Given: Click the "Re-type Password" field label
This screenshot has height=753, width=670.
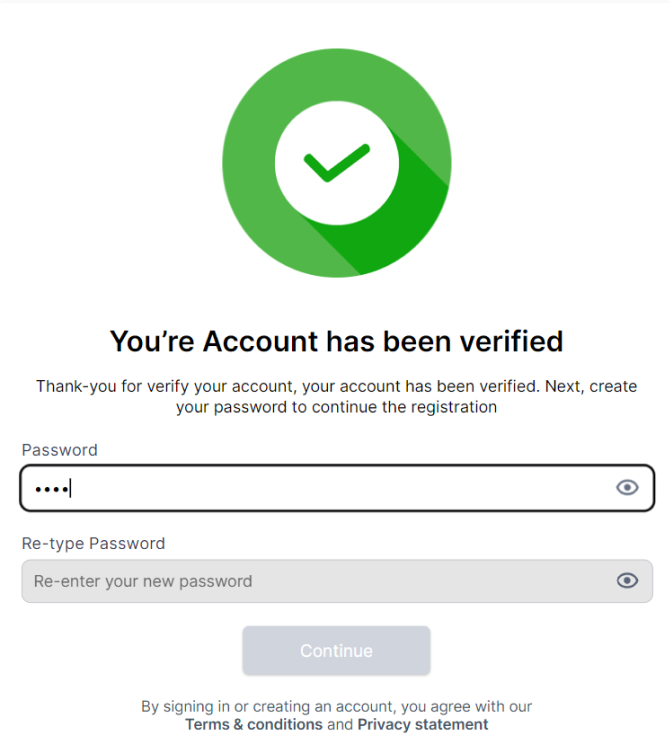Looking at the screenshot, I should 93,544.
